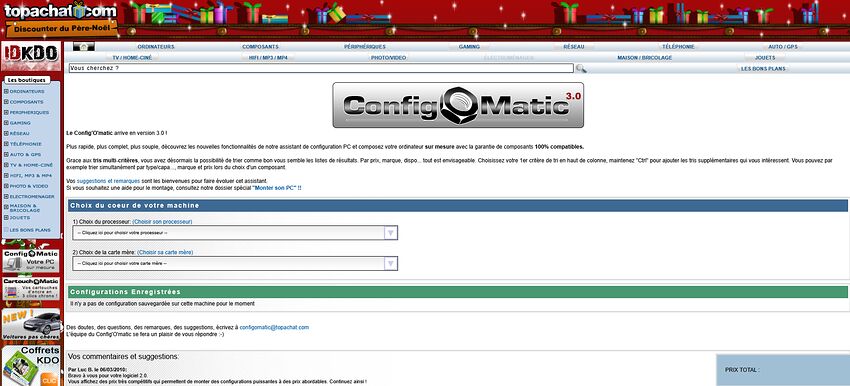Open ELECTROMENAGER sidebar link
The width and height of the screenshot is (850, 386).
click(x=31, y=197)
